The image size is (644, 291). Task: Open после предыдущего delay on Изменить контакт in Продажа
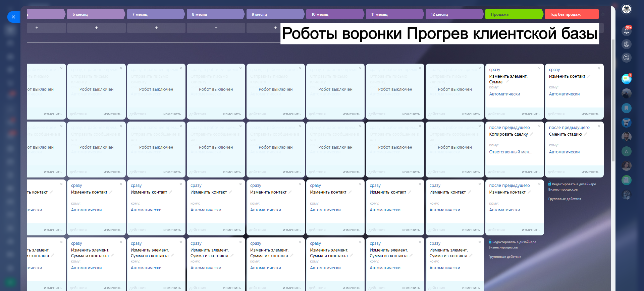pyautogui.click(x=509, y=186)
